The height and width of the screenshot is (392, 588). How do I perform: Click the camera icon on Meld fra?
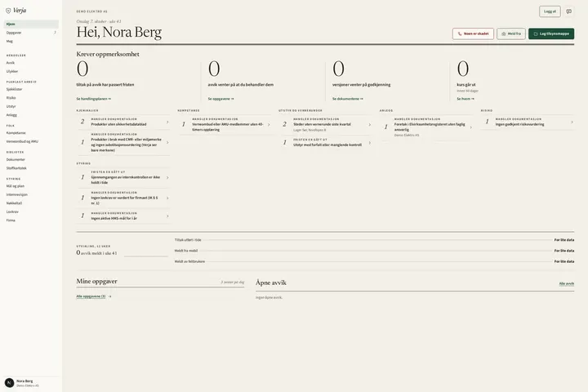504,33
